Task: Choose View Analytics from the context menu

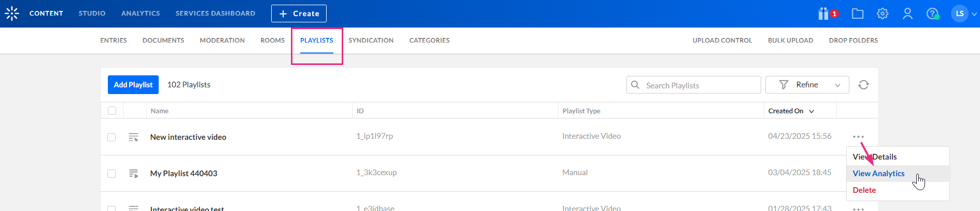Action: (878, 174)
